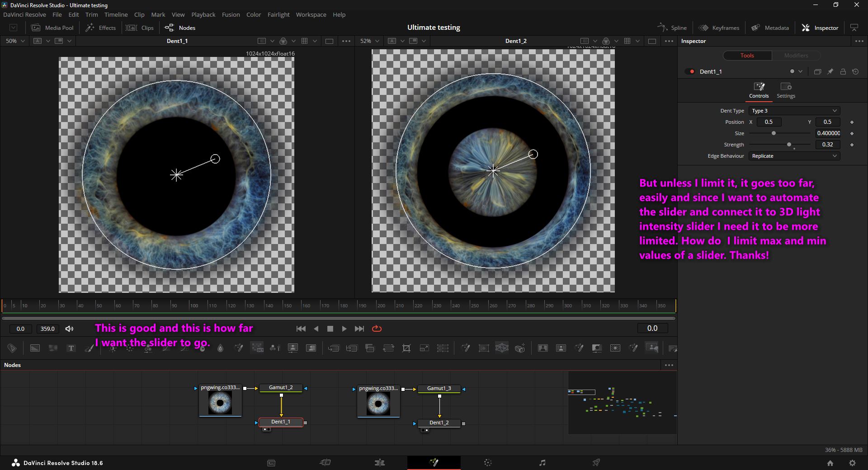Click the timeline ruler at frame 100
868x470 pixels.
click(194, 305)
